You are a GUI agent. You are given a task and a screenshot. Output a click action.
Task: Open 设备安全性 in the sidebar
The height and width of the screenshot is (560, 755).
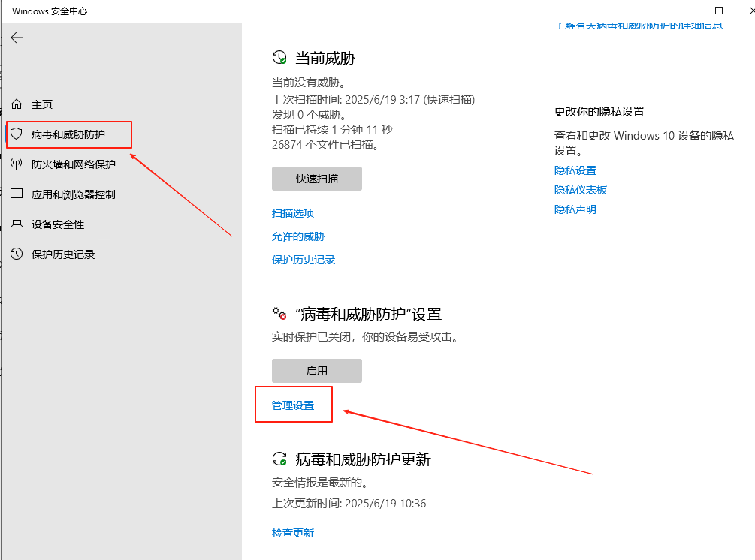pyautogui.click(x=62, y=224)
